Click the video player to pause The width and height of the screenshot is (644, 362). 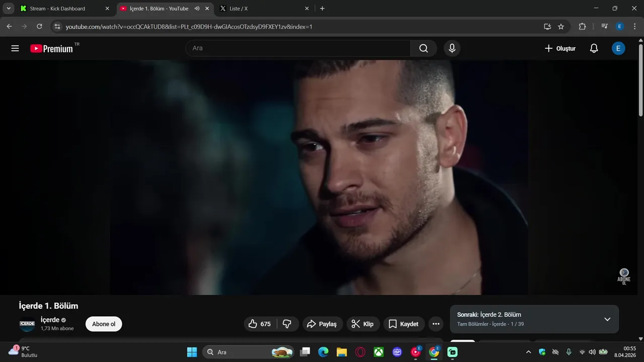point(319,177)
